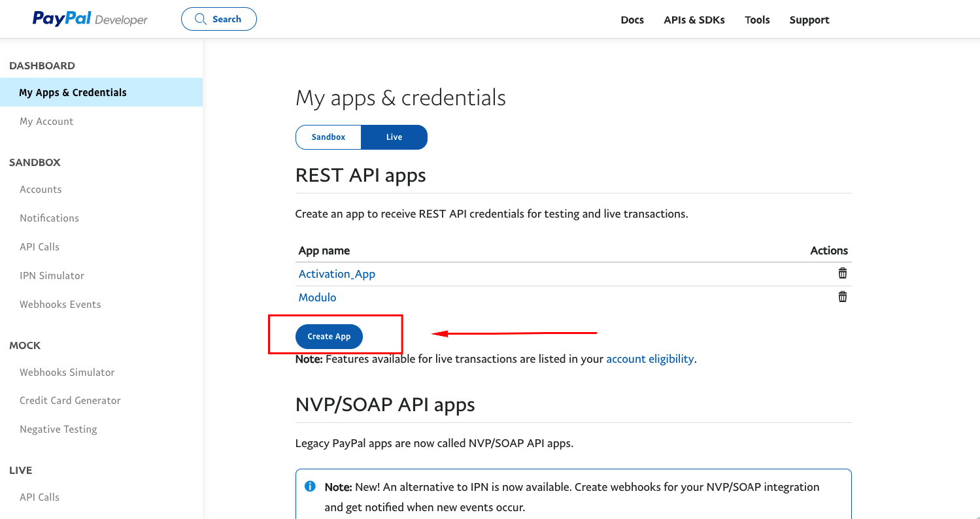
Task: Open the Modulo app link
Action: coord(317,297)
